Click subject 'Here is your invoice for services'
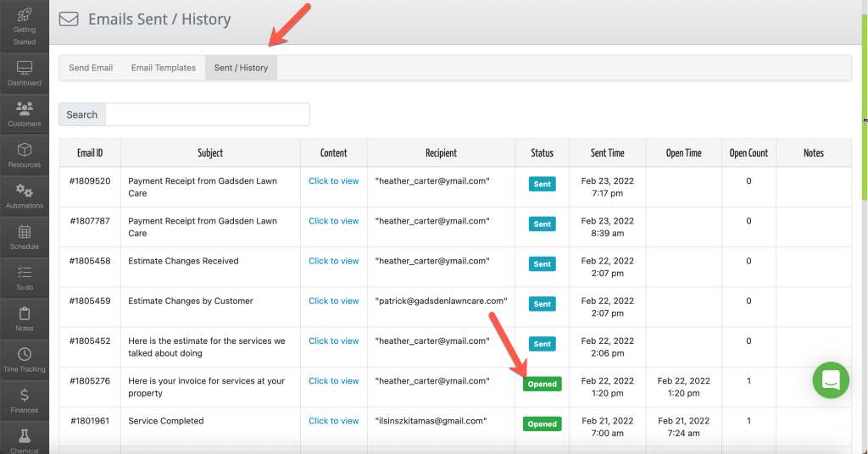This screenshot has width=868, height=454. 207,386
